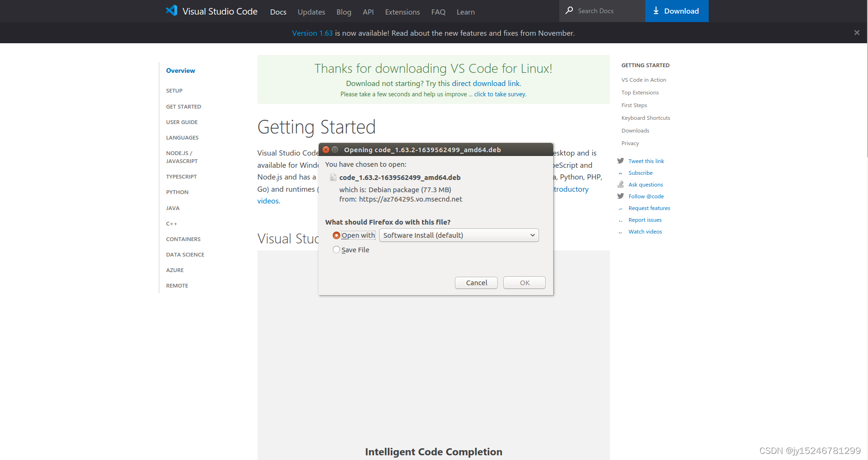Click the Request features link
The image size is (868, 460).
[x=649, y=208]
